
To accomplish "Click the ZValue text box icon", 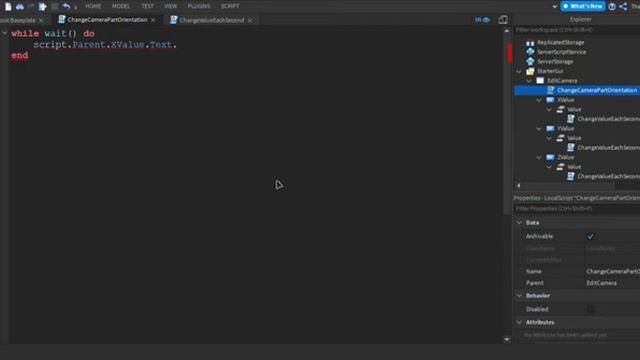I will (x=550, y=157).
